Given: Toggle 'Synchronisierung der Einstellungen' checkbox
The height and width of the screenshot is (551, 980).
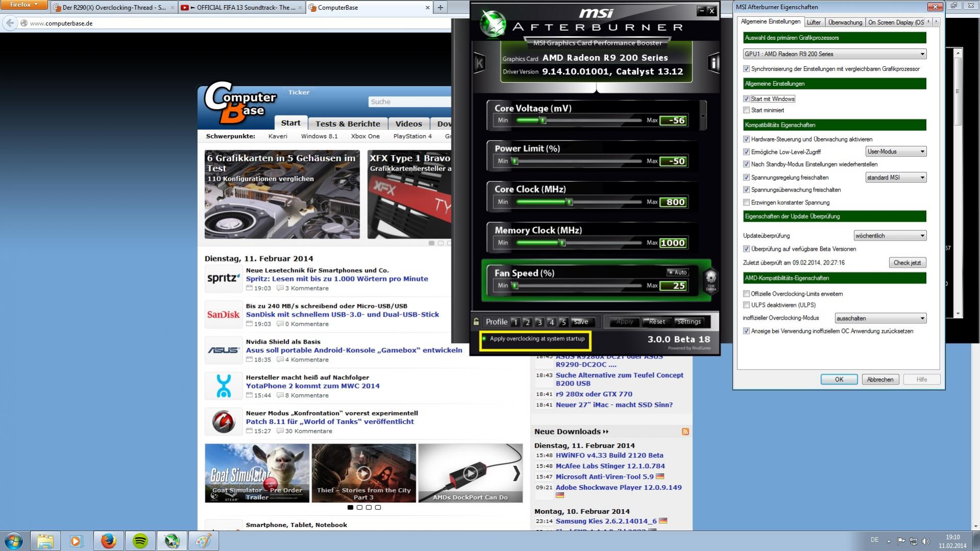Looking at the screenshot, I should (746, 69).
